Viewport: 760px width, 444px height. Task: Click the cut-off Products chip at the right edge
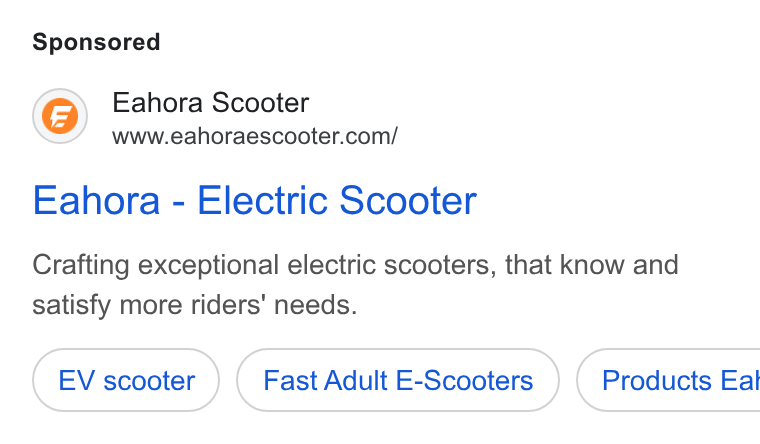coord(668,380)
